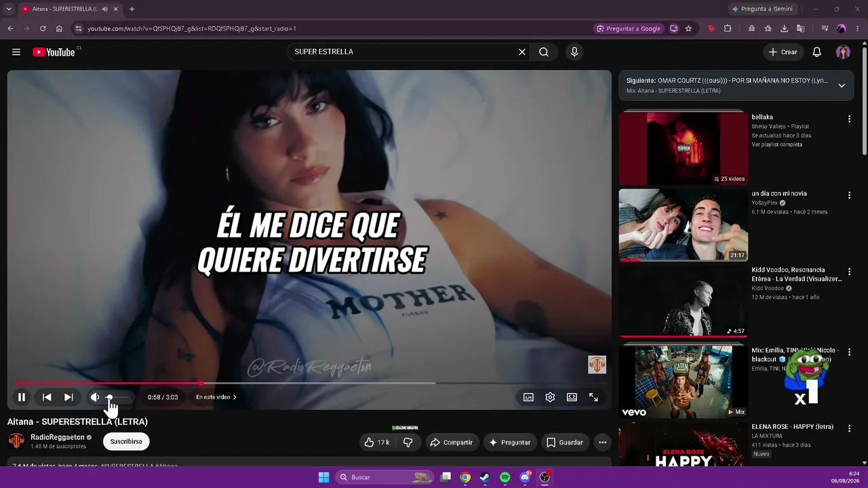Click "Ver playlist completa" link

click(x=776, y=144)
